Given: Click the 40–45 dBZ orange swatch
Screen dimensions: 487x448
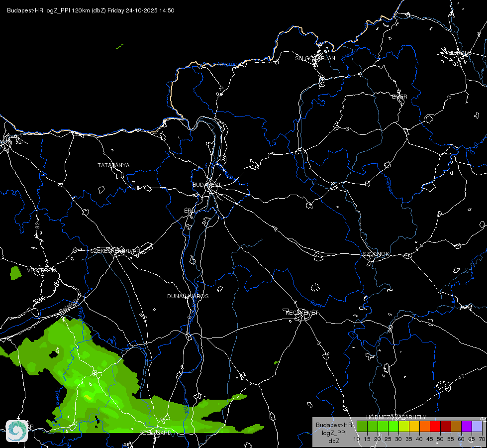Looking at the screenshot, I should [425, 426].
